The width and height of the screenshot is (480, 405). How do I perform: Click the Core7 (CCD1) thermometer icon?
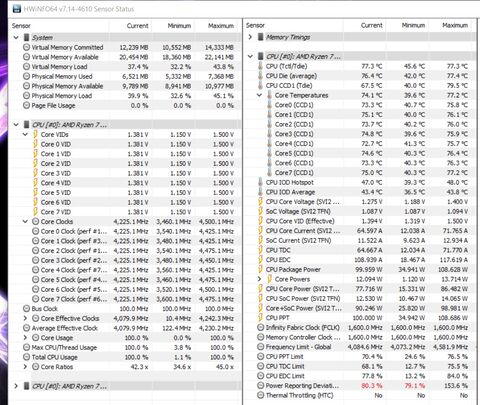[x=269, y=173]
